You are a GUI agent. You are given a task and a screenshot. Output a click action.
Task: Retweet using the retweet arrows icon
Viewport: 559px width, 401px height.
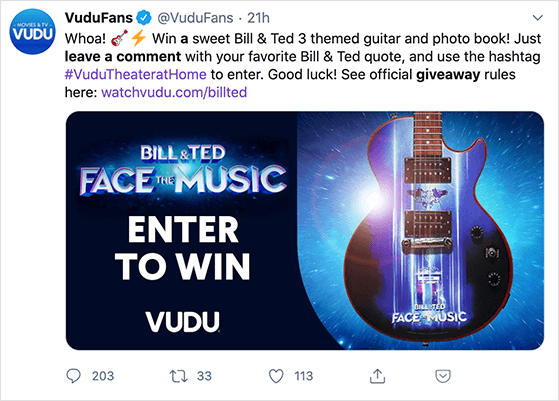tap(178, 376)
